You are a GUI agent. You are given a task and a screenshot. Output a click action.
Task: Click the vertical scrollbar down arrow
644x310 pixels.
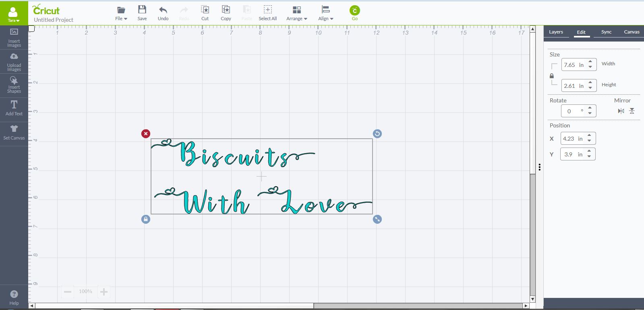coord(533,299)
